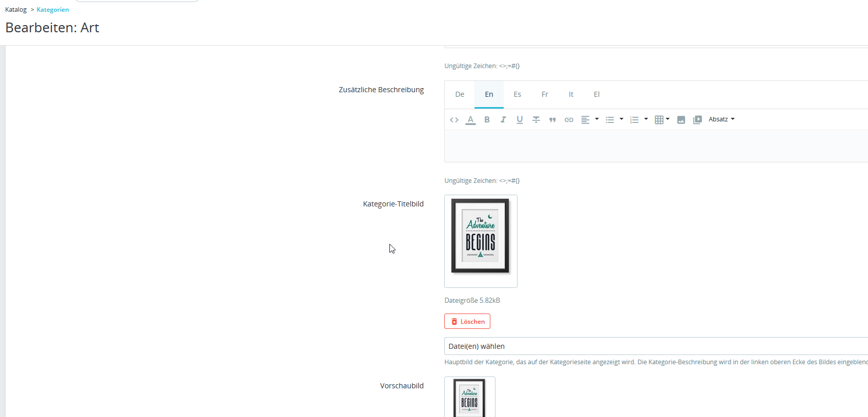The width and height of the screenshot is (868, 417).
Task: Toggle italic formatting in editor
Action: pyautogui.click(x=503, y=120)
